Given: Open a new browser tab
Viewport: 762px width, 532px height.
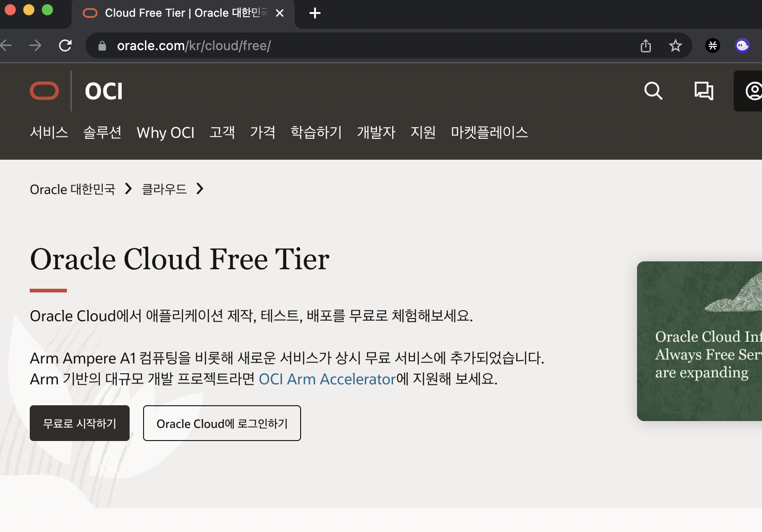Looking at the screenshot, I should pyautogui.click(x=315, y=13).
